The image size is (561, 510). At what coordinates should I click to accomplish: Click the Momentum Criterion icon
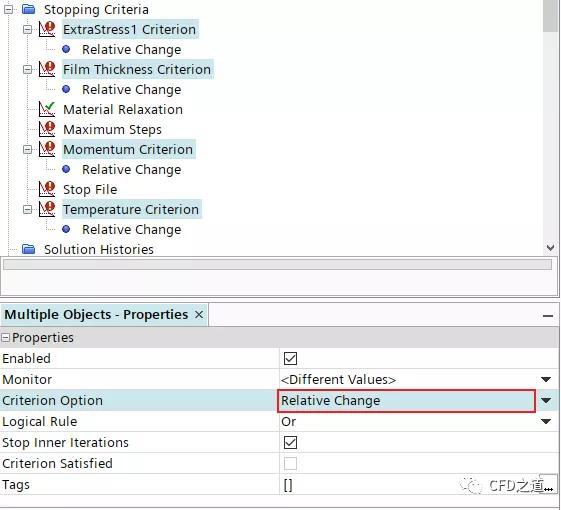pyautogui.click(x=47, y=149)
